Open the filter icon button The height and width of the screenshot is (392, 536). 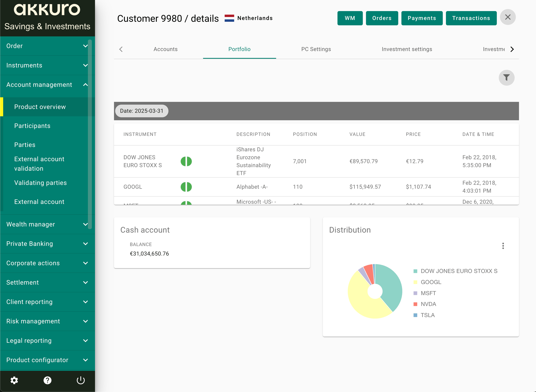click(506, 78)
